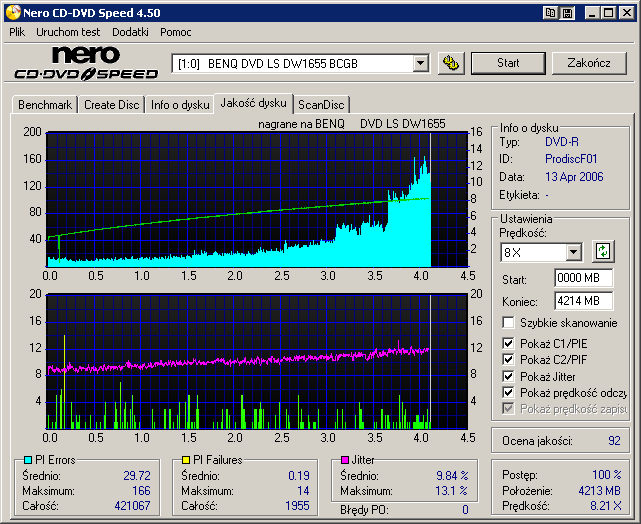The width and height of the screenshot is (641, 524).
Task: Click the yellow PI Failures legend swatch
Action: [x=186, y=460]
